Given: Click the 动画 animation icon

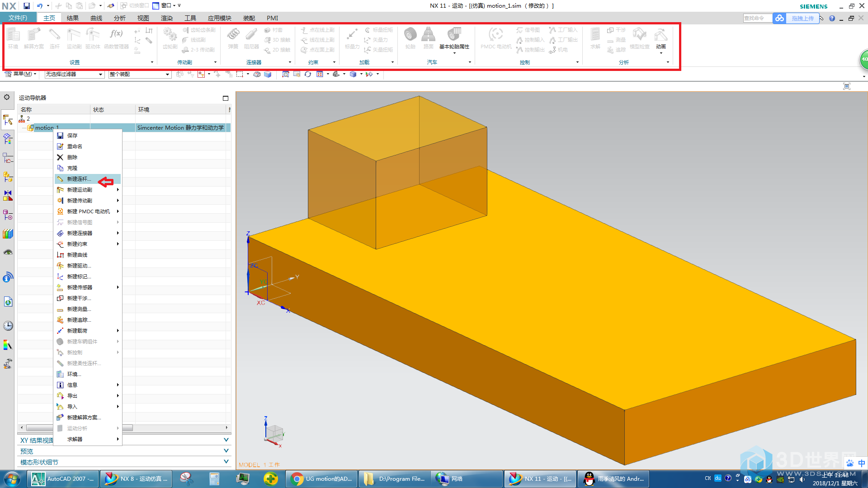Looking at the screenshot, I should coord(661,38).
